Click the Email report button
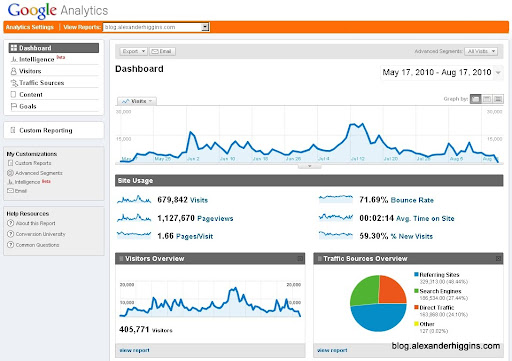The width and height of the screenshot is (512, 361). click(162, 51)
